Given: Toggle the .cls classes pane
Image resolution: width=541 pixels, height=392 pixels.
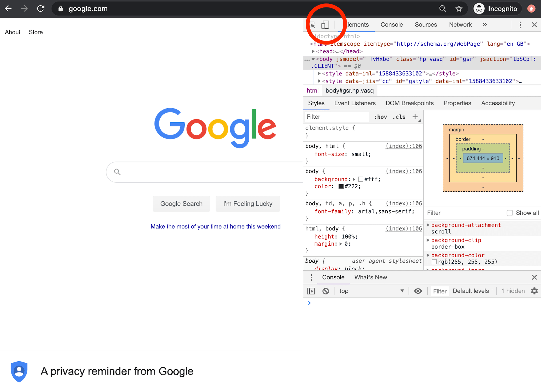Looking at the screenshot, I should pos(399,117).
